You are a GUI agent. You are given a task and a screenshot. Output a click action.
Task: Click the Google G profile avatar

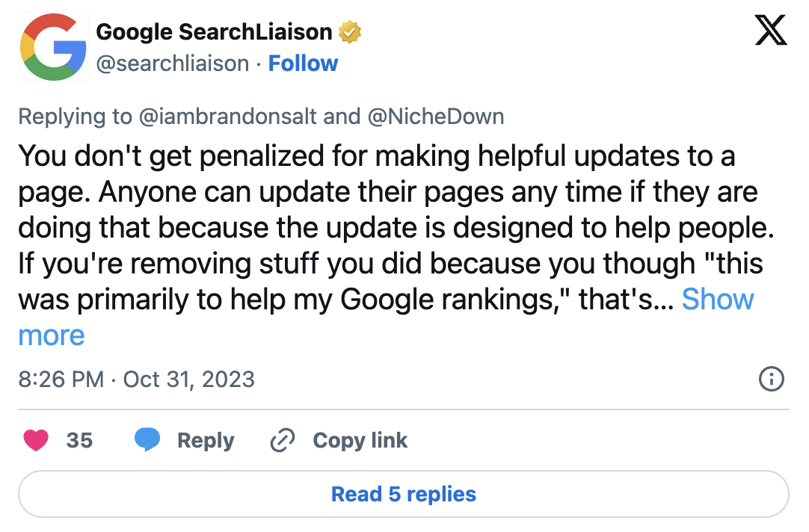pyautogui.click(x=53, y=47)
